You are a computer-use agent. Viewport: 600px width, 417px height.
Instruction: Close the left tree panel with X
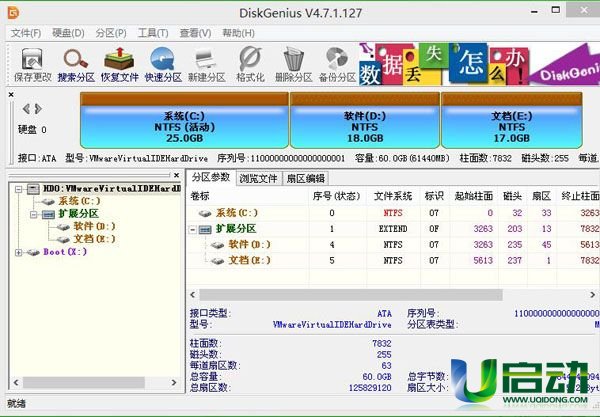pos(176,175)
